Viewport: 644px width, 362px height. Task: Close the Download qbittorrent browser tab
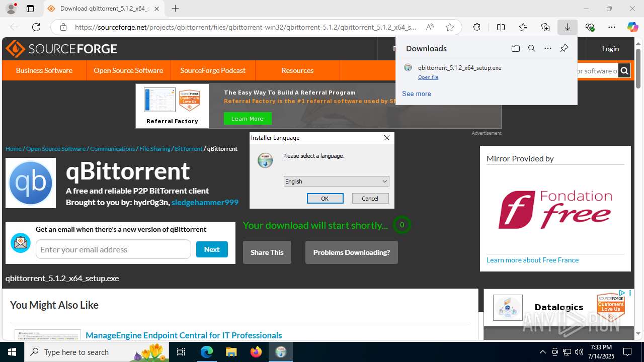coord(156,9)
